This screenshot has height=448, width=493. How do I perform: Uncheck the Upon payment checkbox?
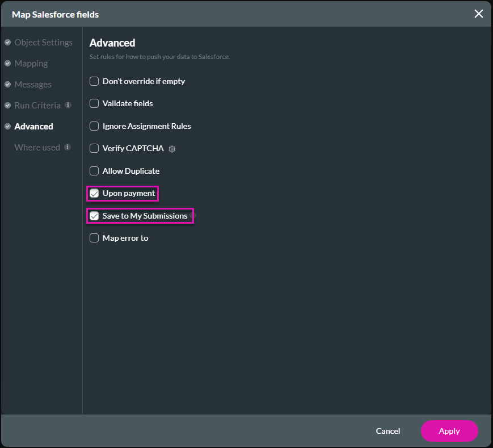[94, 193]
